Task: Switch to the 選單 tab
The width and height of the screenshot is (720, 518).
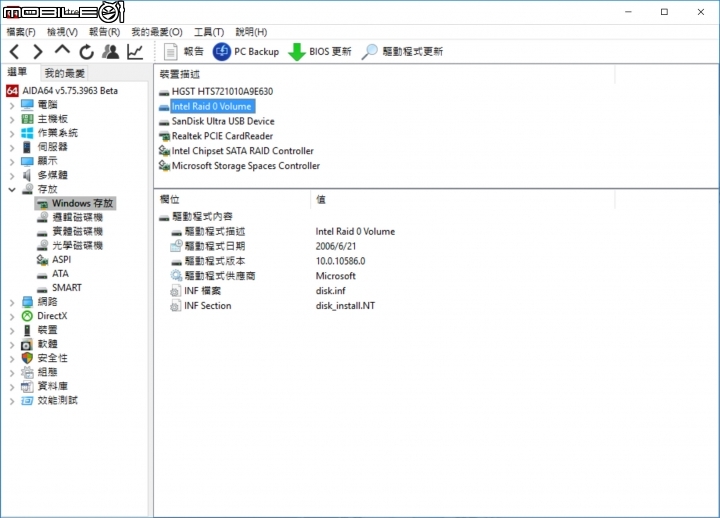Action: click(x=17, y=72)
